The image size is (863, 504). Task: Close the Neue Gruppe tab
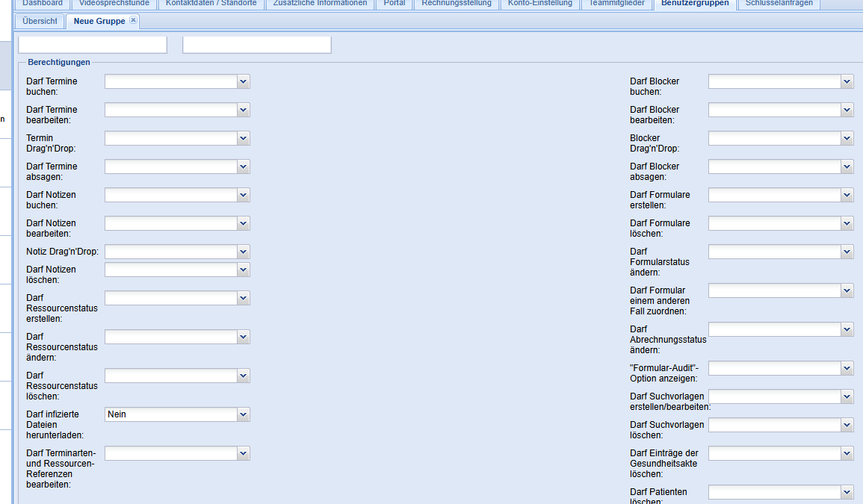(133, 20)
